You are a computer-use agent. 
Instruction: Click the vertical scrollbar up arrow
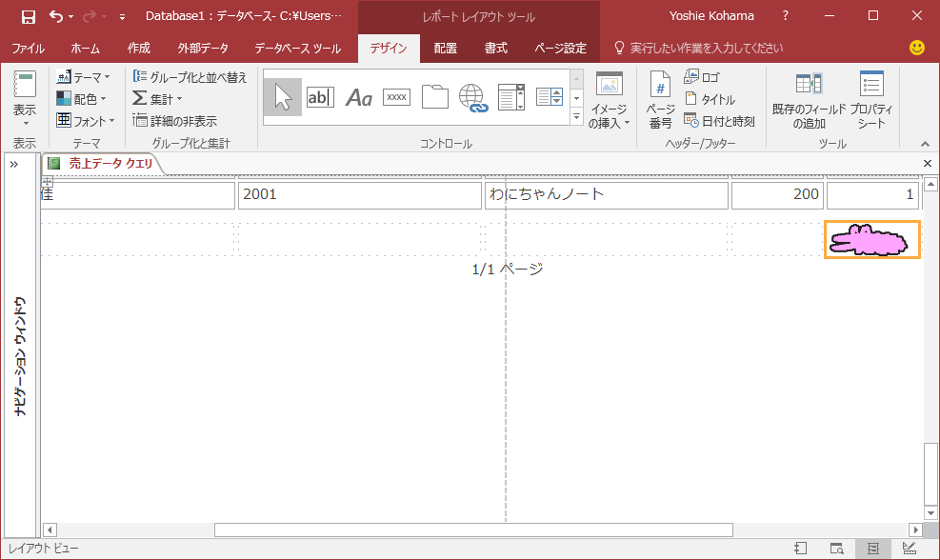(930, 185)
